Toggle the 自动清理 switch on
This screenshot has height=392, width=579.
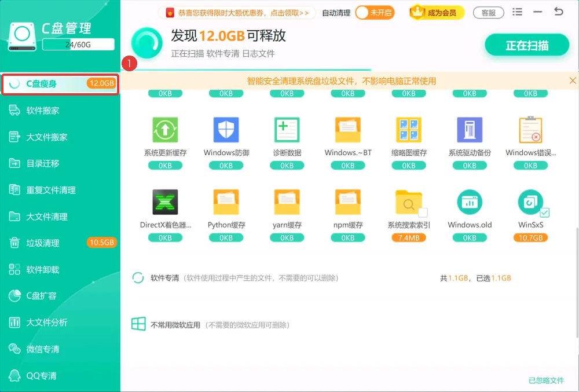[375, 13]
